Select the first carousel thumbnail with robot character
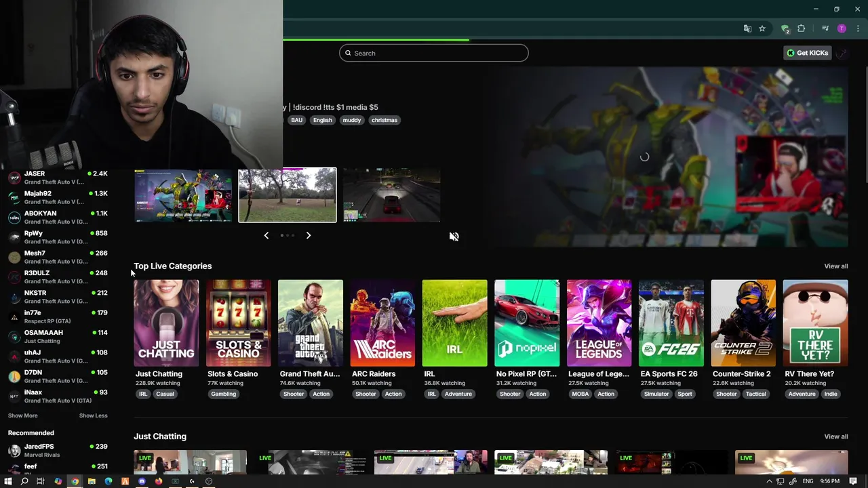Screen dimensions: 868x488 [183, 195]
